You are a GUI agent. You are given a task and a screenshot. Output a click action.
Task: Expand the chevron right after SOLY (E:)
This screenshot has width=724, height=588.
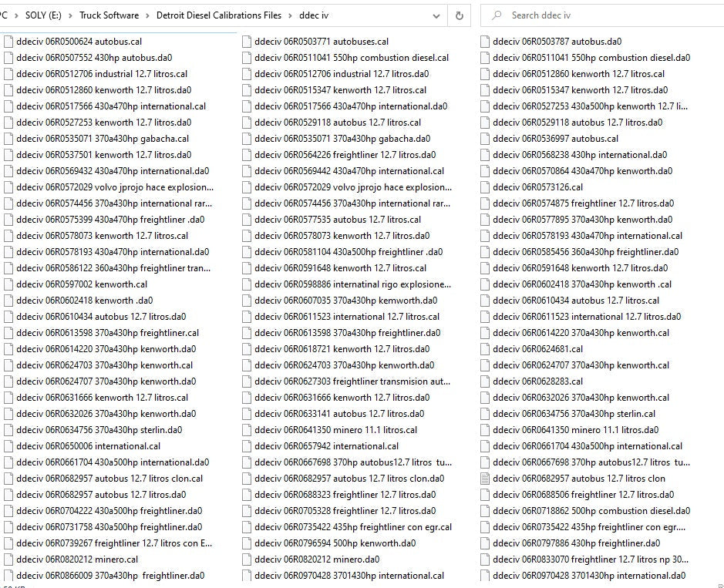(x=70, y=15)
